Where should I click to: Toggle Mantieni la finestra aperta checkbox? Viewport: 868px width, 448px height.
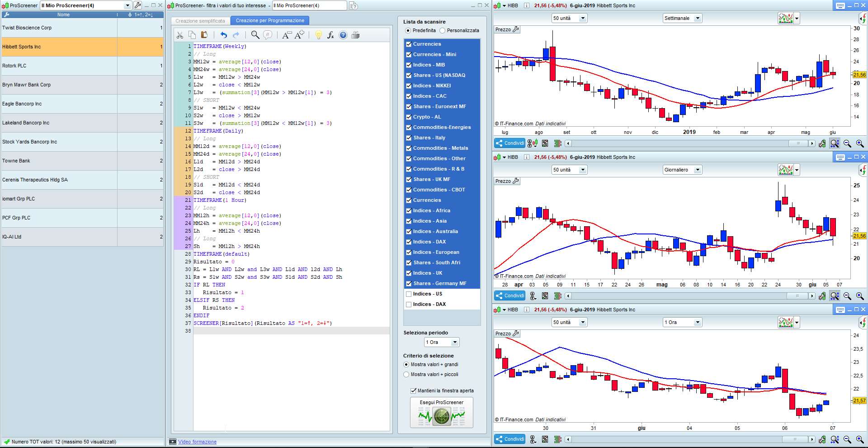413,391
